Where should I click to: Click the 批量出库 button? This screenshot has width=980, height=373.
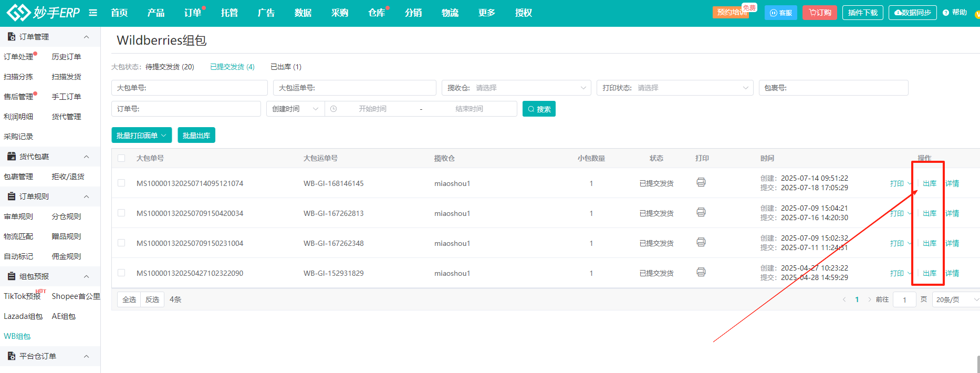[196, 135]
